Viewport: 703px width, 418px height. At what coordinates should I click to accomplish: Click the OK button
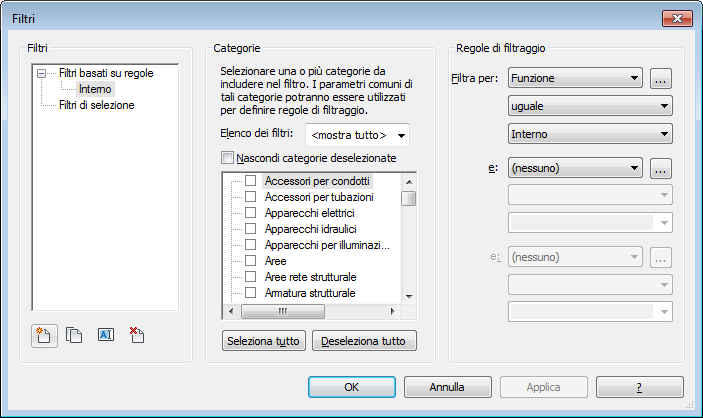pyautogui.click(x=351, y=386)
